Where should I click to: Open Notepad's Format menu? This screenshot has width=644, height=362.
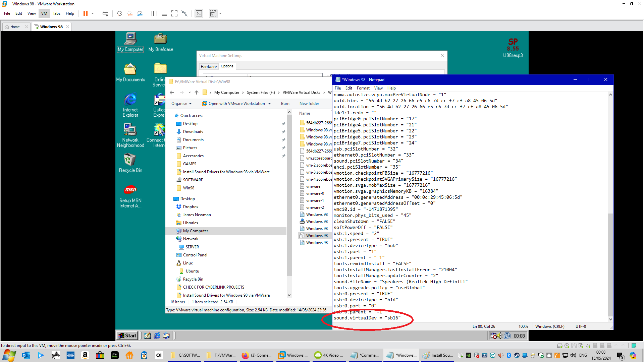[363, 88]
